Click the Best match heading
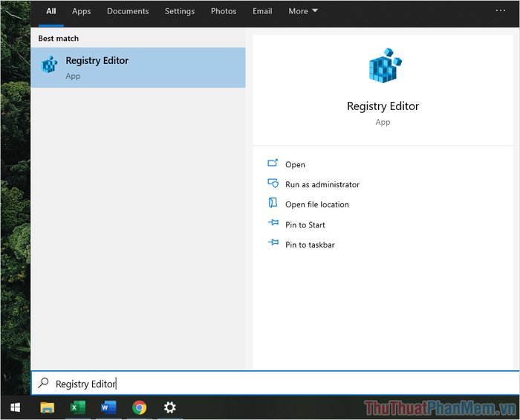Image resolution: width=520 pixels, height=420 pixels. click(x=59, y=39)
